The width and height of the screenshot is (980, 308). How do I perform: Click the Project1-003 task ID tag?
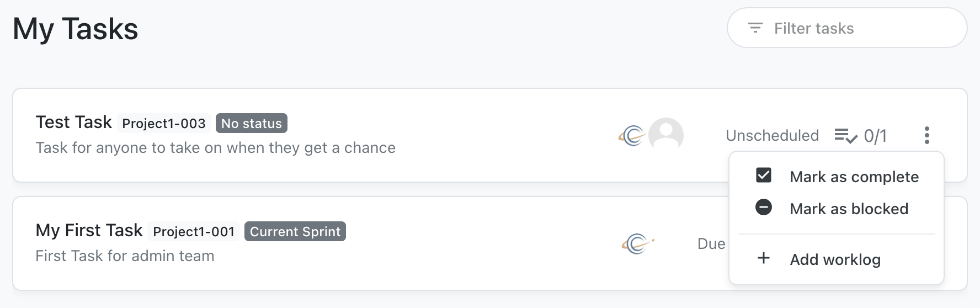[x=164, y=123]
